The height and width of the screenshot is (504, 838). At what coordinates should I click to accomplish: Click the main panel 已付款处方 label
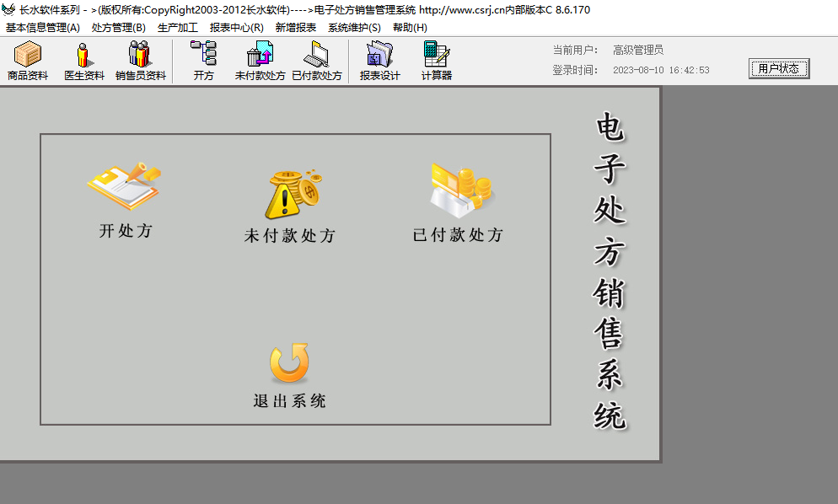(458, 234)
